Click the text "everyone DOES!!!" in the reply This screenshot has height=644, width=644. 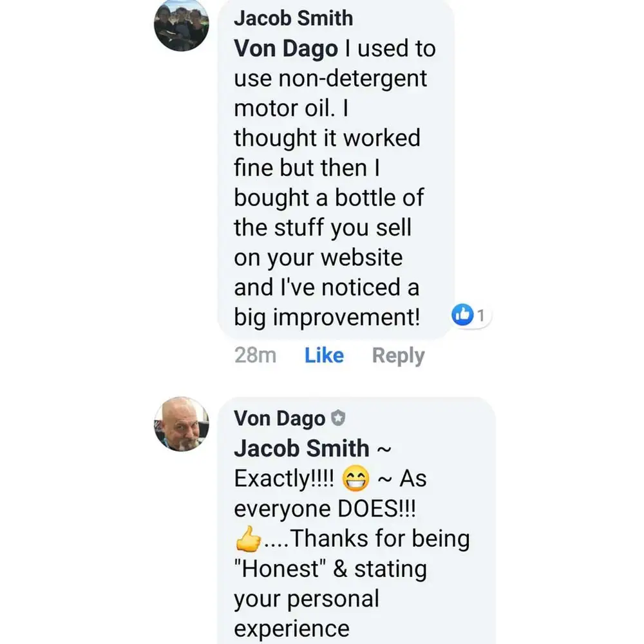tap(325, 509)
